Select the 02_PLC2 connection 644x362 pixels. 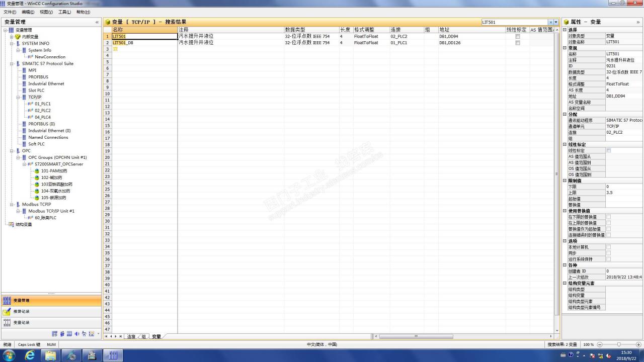(x=42, y=110)
